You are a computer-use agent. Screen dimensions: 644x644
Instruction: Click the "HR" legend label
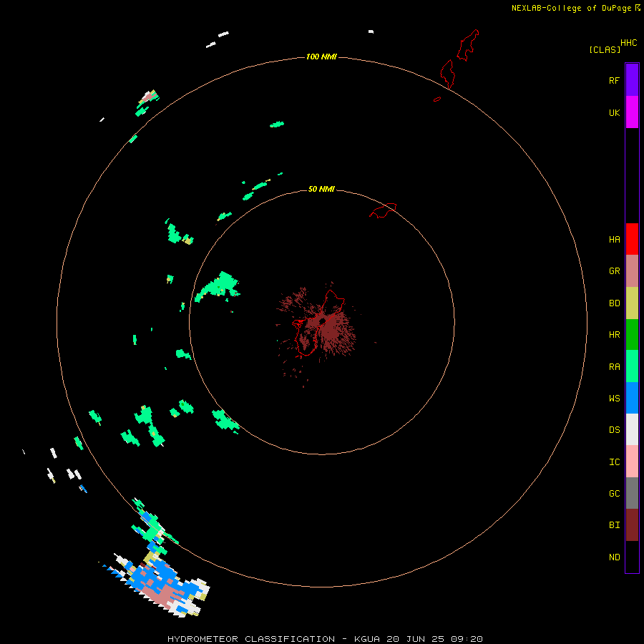614,335
